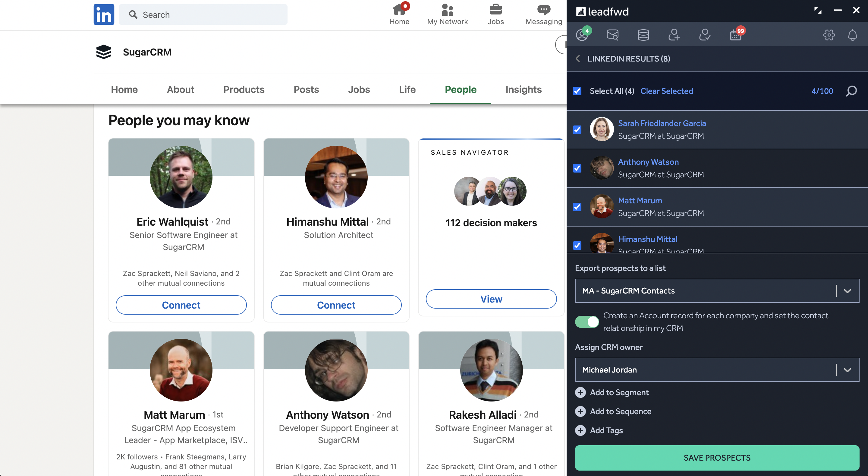Viewport: 868px width, 476px height.
Task: Connect with Eric Wahlquist
Action: (181, 305)
